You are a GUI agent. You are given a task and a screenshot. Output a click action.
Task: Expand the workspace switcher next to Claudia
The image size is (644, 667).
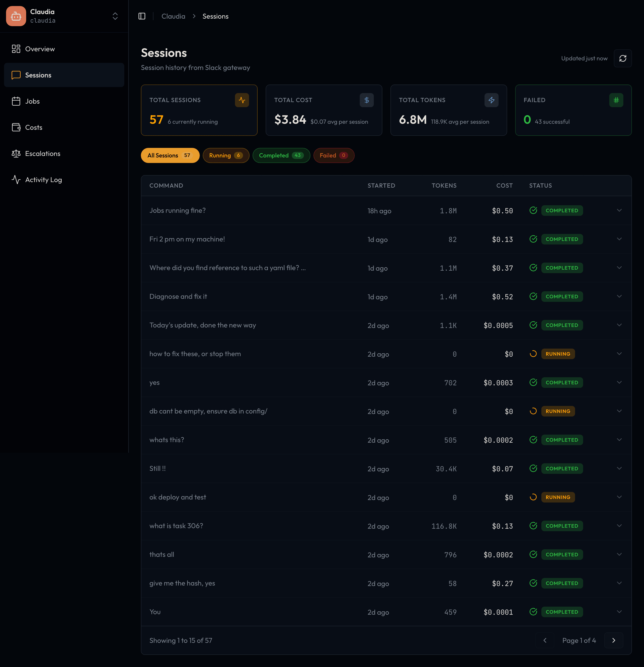[115, 16]
